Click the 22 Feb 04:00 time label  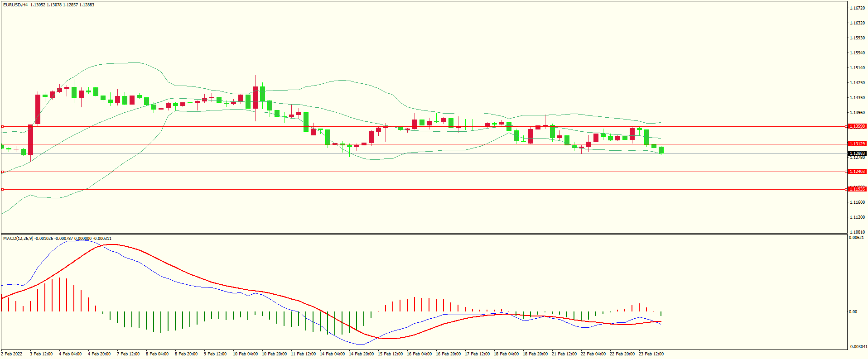tap(593, 354)
